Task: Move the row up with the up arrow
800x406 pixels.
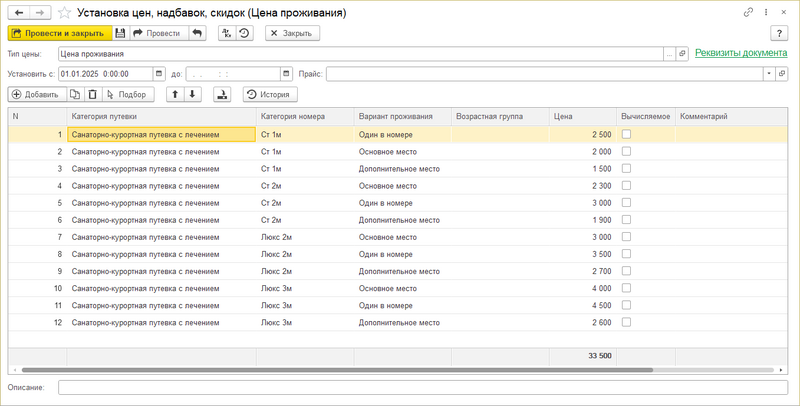Action: click(x=175, y=94)
